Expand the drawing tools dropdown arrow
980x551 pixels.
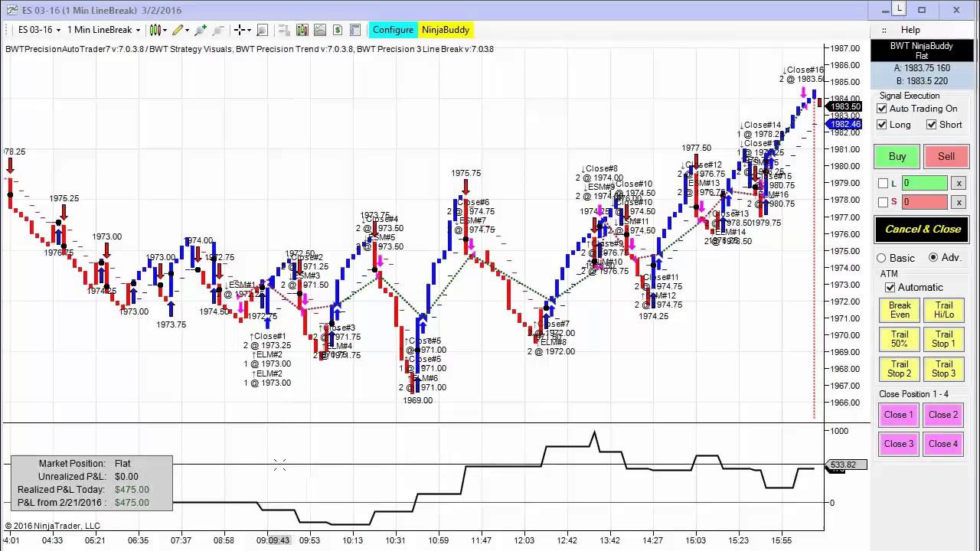188,30
